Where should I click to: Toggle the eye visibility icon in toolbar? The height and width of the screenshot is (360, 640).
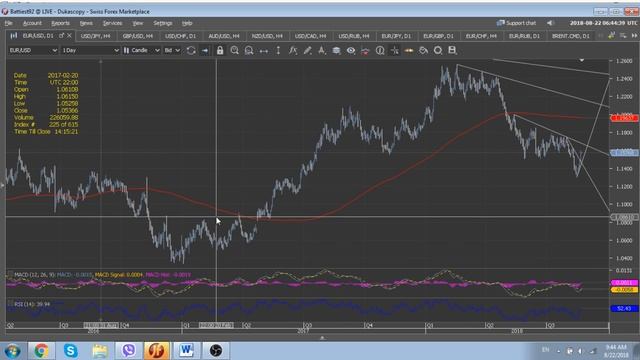[351, 50]
